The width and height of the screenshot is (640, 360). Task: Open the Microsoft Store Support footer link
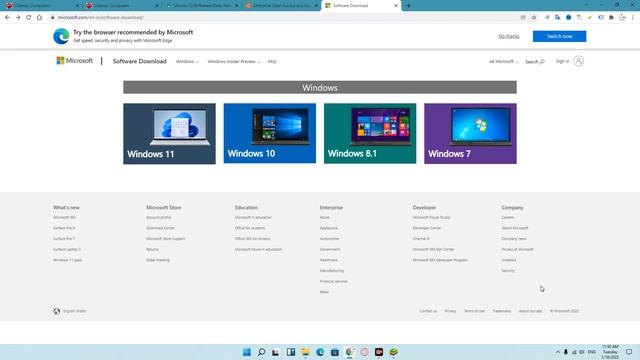point(166,239)
